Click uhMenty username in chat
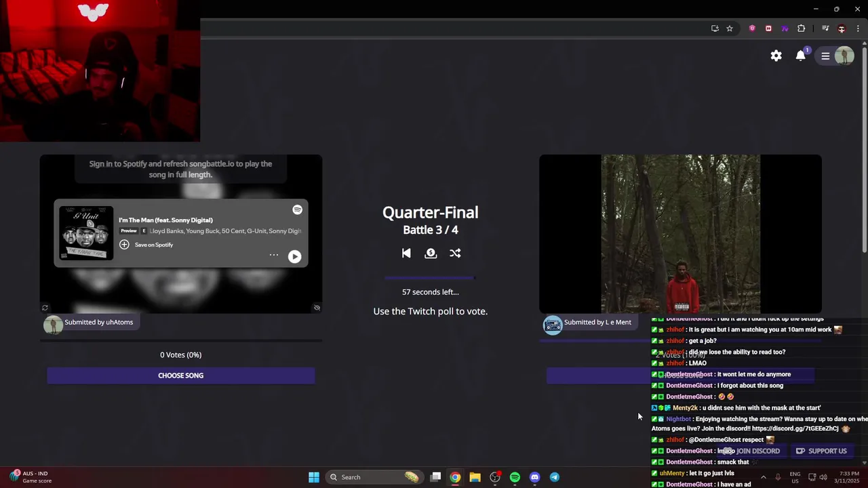The width and height of the screenshot is (868, 488). click(x=672, y=473)
